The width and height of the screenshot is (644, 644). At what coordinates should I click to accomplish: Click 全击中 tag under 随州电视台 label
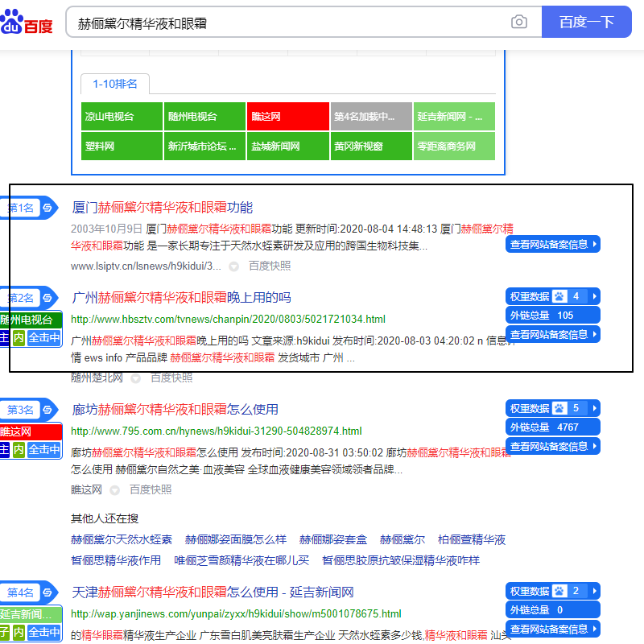pos(44,337)
